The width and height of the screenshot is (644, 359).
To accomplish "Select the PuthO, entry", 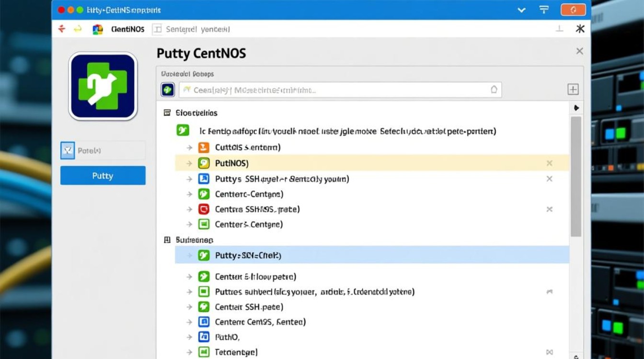I will pos(227,337).
